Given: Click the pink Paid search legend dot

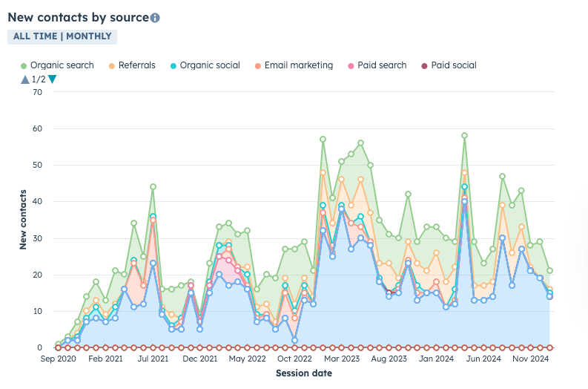Looking at the screenshot, I should (x=351, y=65).
